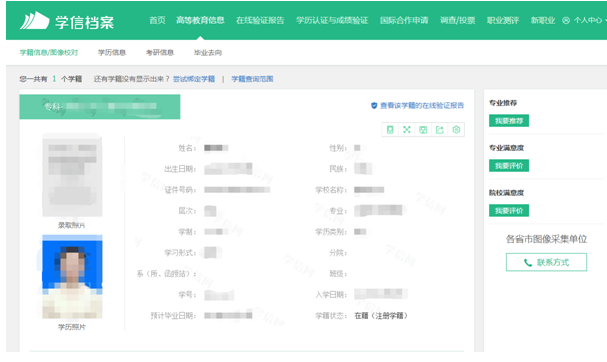Open the 毕业去向 tab
This screenshot has height=362, width=607.
pos(208,52)
